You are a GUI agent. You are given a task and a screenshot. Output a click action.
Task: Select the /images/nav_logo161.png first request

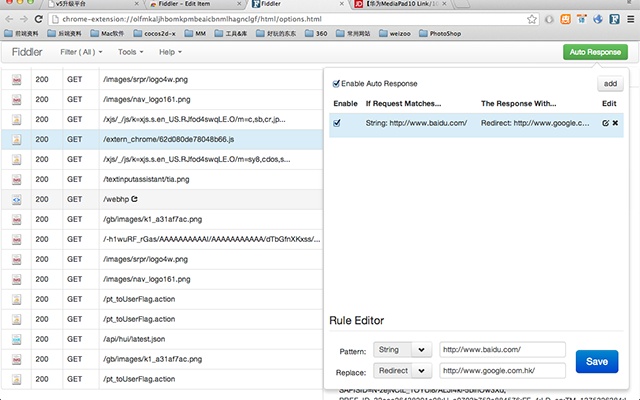[x=162, y=100]
